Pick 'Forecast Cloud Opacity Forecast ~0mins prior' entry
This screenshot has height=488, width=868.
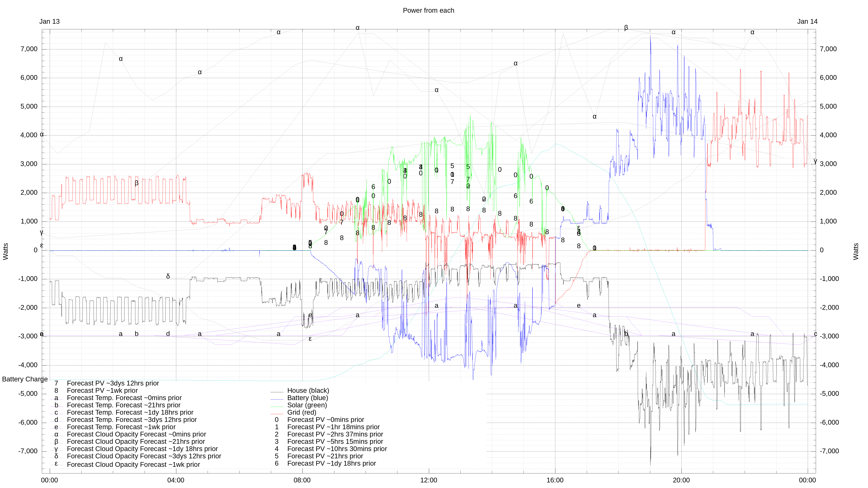point(136,434)
